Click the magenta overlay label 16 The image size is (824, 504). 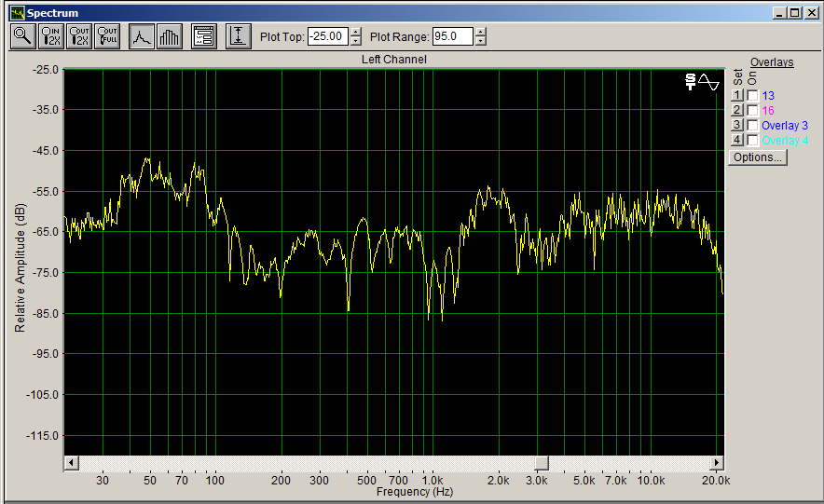(768, 110)
